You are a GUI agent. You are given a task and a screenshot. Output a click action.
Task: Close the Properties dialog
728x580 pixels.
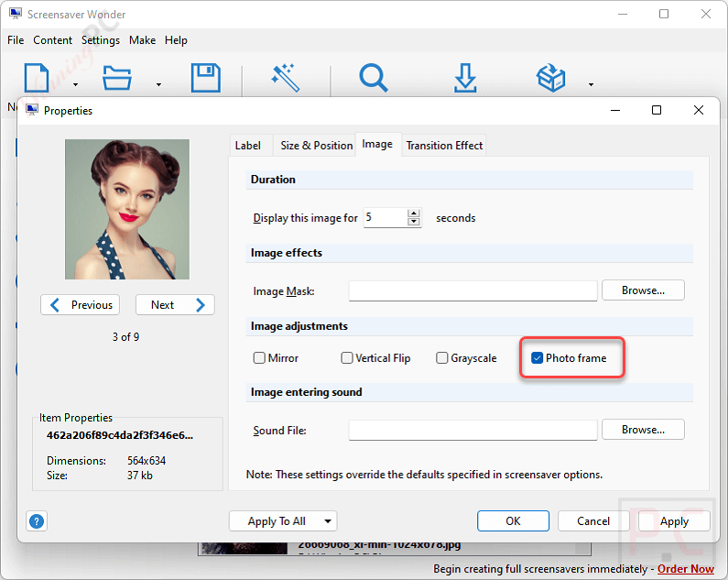[x=699, y=110]
